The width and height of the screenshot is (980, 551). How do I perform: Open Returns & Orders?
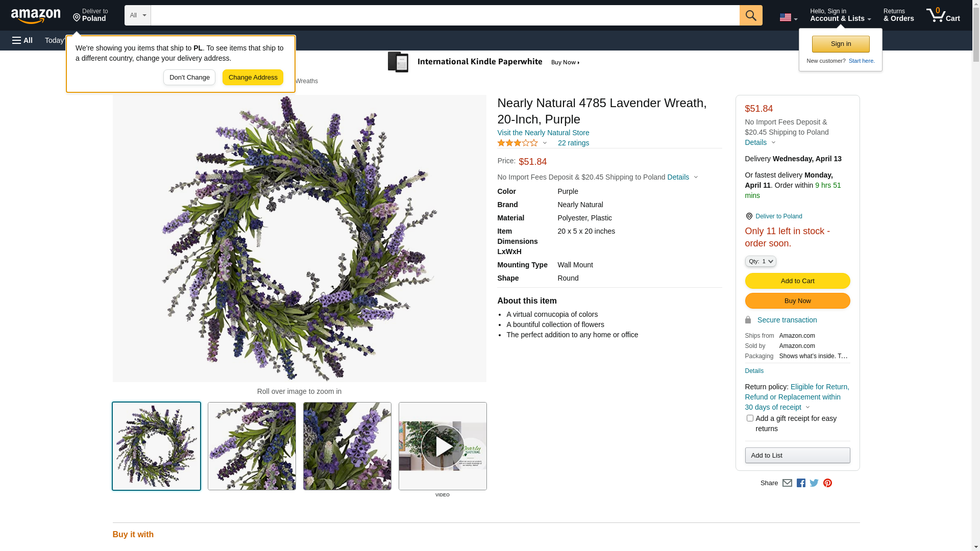pos(898,15)
